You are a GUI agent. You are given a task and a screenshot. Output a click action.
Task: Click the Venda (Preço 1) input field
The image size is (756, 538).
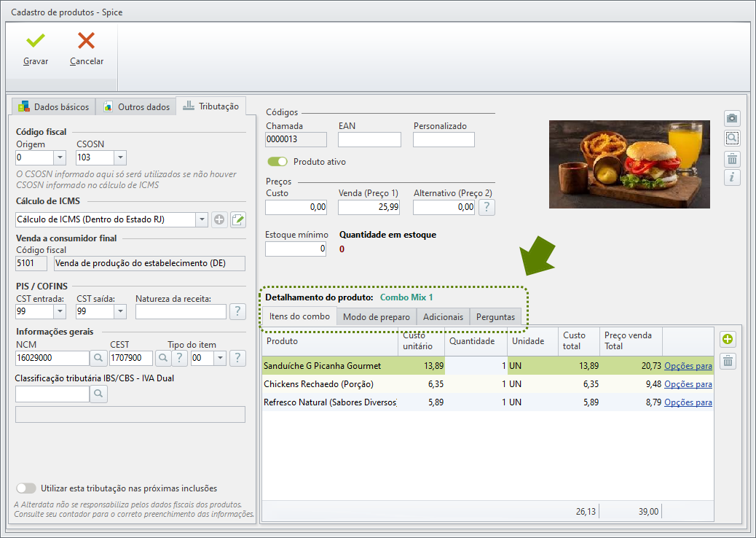coord(369,207)
